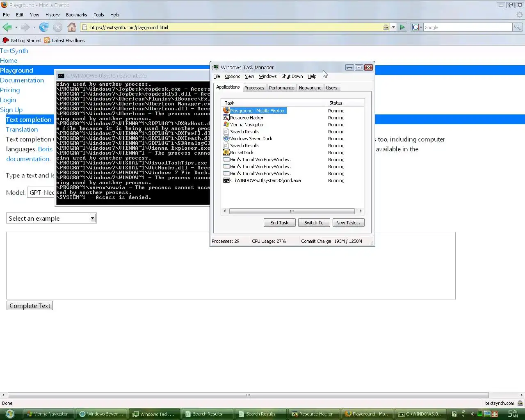Click the Windows Seven taskbar button
525x420 pixels.
101,414
